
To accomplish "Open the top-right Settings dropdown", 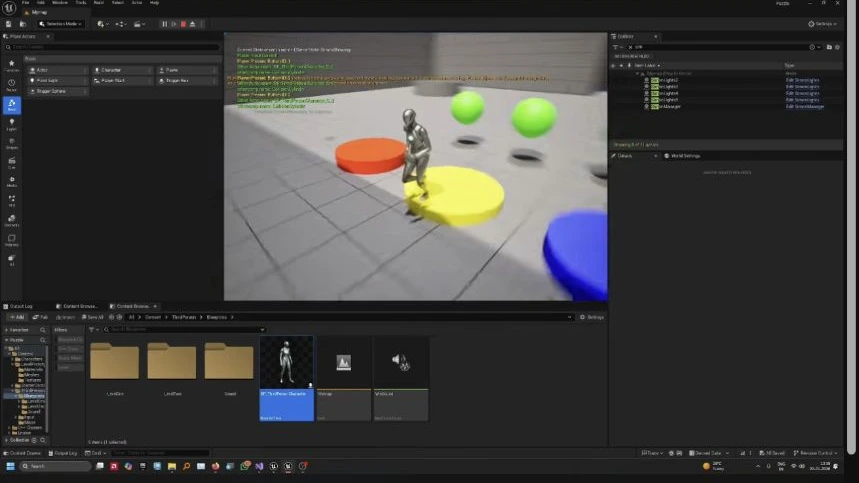I will [x=822, y=24].
